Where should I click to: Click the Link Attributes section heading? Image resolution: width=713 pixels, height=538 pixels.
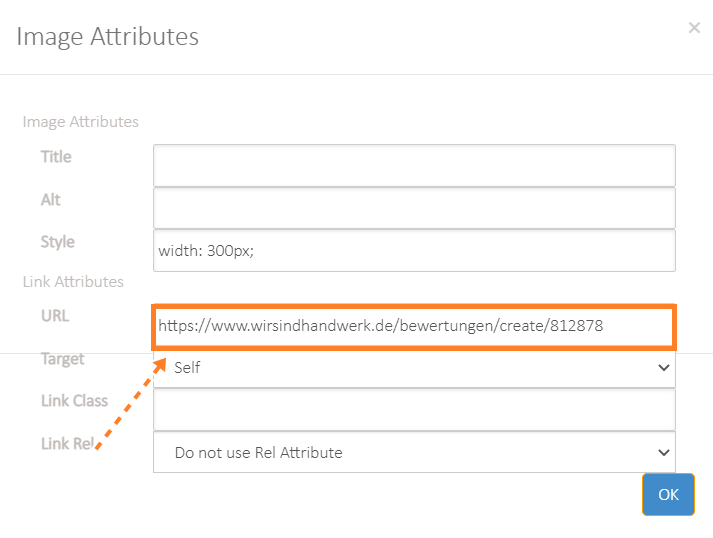point(73,282)
